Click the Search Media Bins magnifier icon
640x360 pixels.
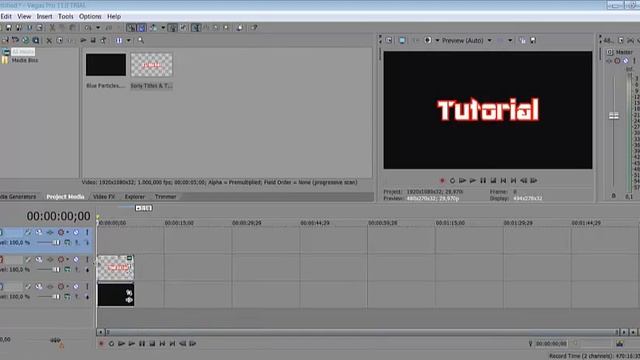[140, 40]
